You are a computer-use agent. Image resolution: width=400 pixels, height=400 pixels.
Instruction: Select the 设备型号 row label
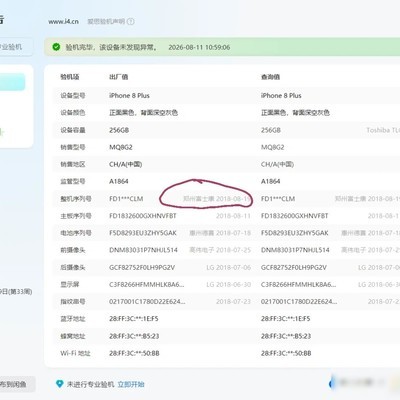point(73,96)
